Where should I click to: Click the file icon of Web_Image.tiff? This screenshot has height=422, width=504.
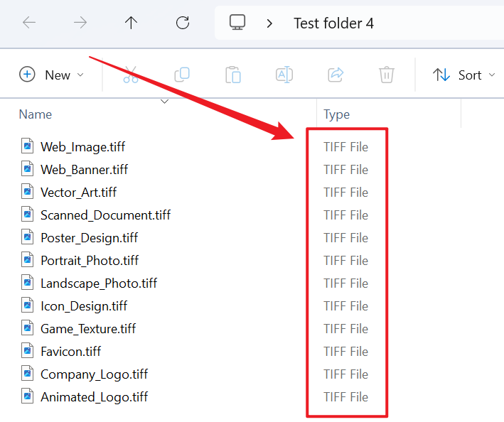point(27,146)
